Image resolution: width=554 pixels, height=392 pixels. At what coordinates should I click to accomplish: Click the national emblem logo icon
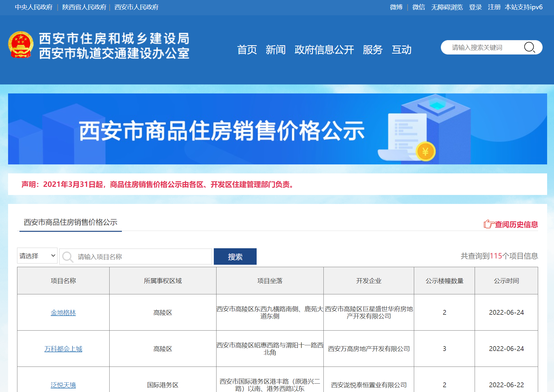(21, 45)
